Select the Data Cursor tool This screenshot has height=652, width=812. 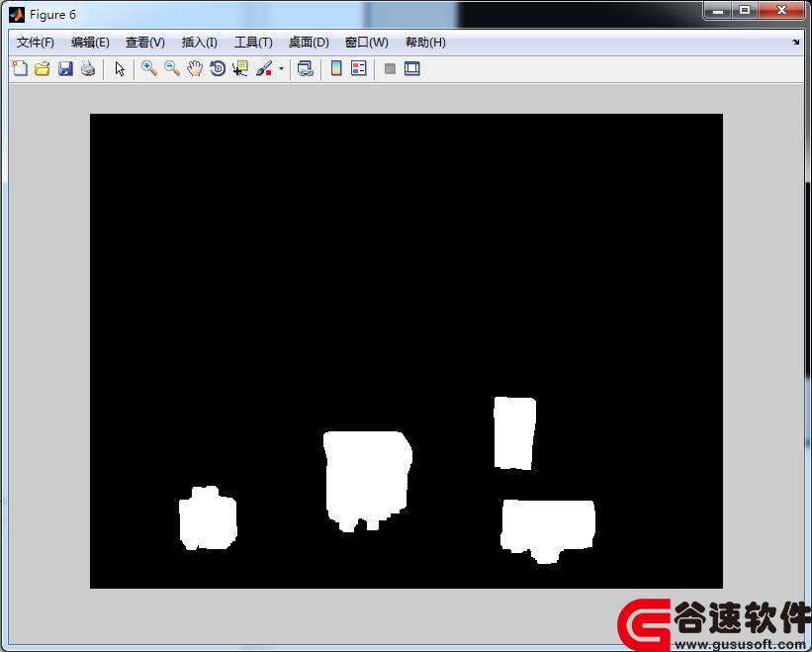[x=240, y=68]
